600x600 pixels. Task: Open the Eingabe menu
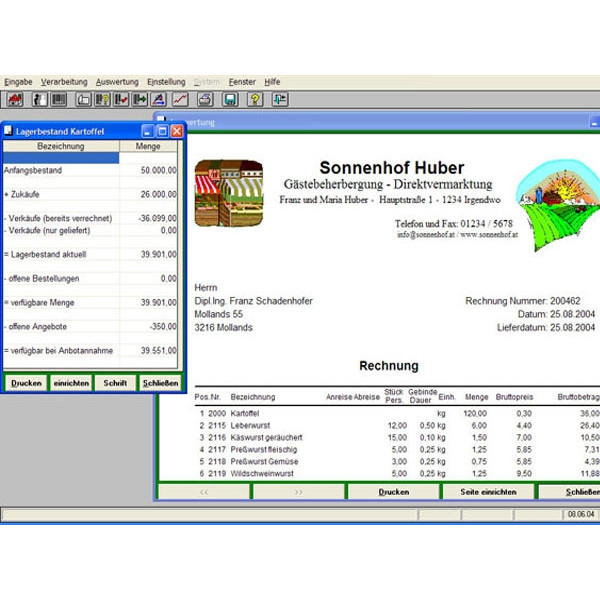click(x=18, y=82)
